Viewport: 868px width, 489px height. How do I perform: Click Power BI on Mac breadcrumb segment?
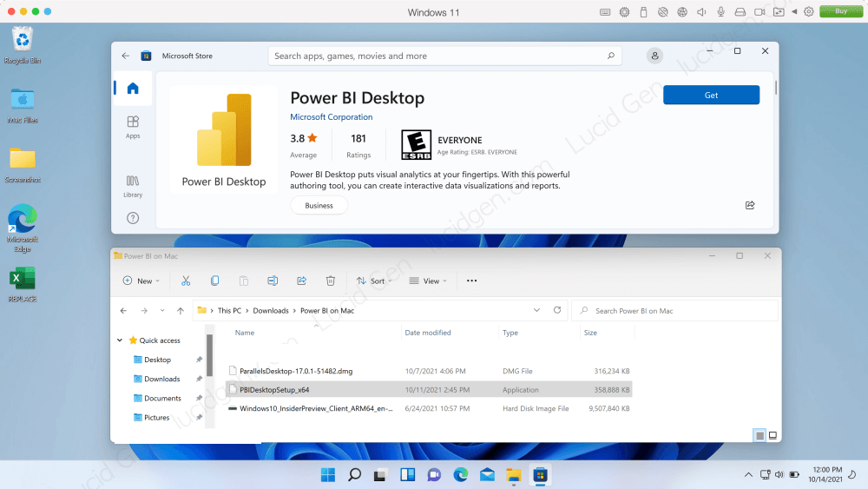[327, 311]
